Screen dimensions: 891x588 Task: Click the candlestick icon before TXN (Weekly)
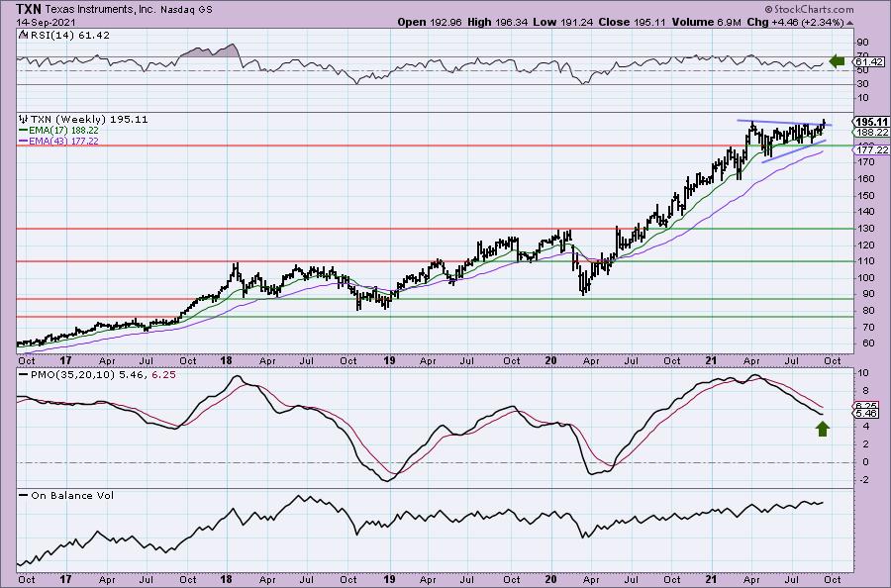click(x=24, y=120)
